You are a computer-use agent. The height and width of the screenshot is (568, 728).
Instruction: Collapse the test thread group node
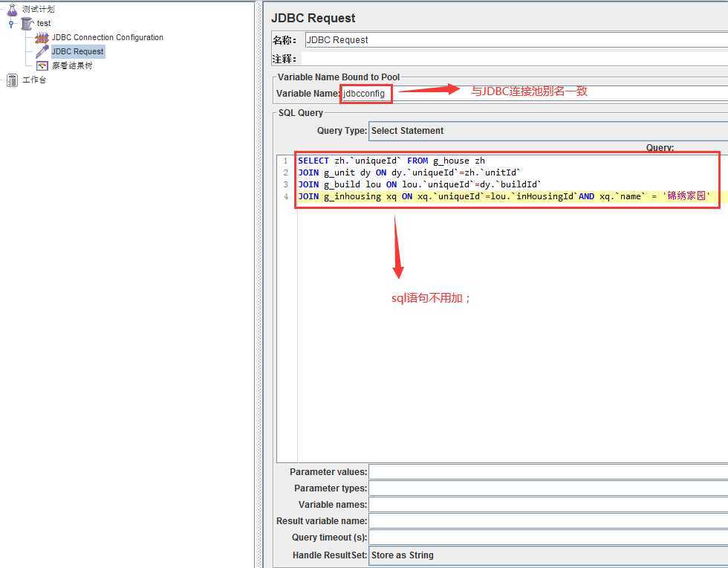tap(11, 24)
